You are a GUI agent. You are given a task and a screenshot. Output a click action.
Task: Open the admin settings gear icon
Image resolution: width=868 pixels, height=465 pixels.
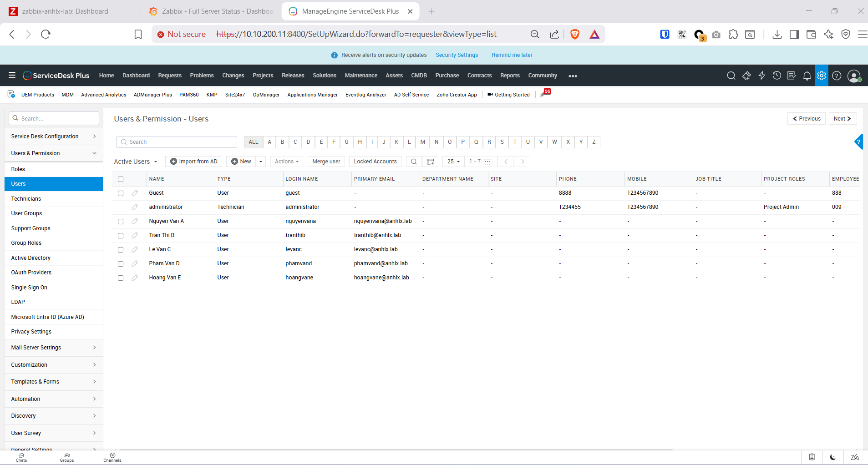821,76
